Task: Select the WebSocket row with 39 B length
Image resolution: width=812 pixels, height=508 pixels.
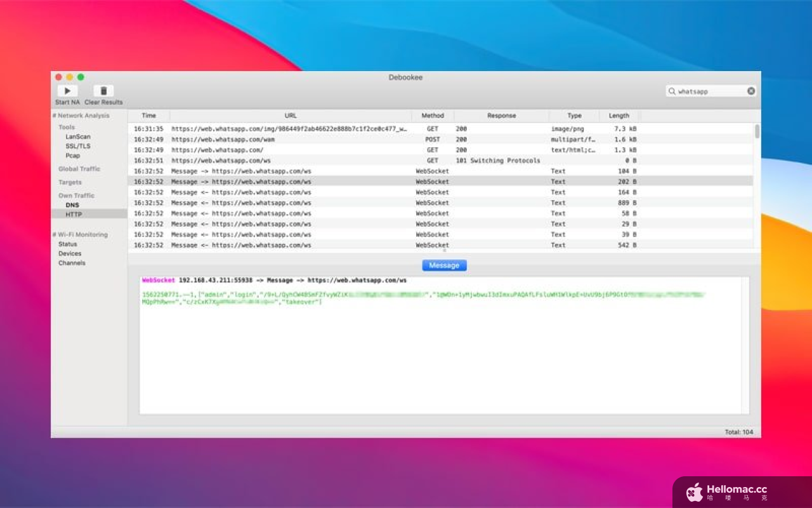Action: [441, 234]
